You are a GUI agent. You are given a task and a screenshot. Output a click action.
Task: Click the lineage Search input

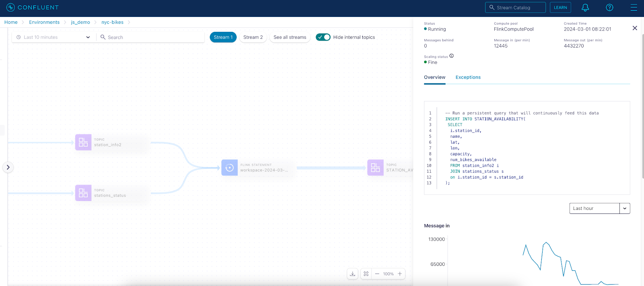coord(151,37)
